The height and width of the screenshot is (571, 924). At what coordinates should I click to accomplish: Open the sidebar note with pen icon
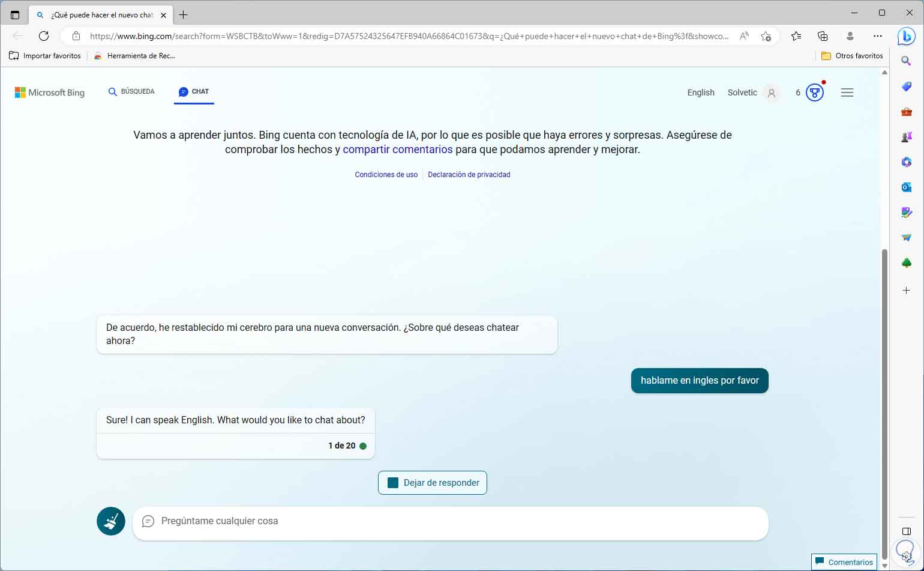coord(907,213)
